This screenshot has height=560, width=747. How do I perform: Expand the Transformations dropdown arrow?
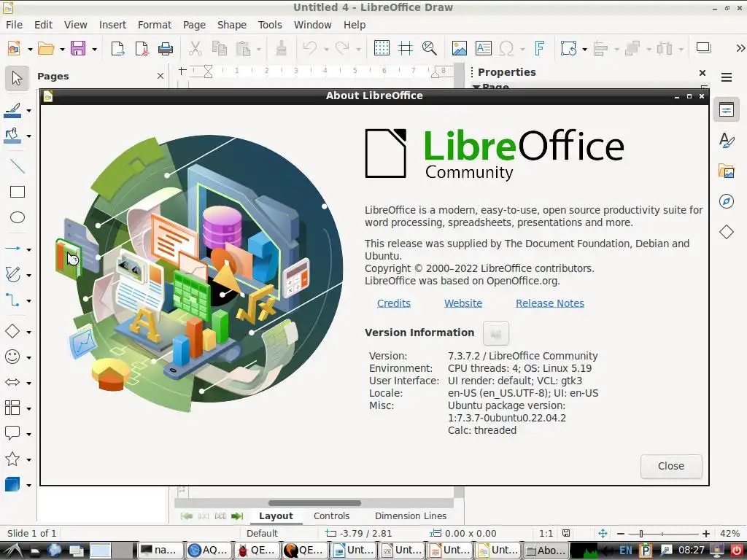(x=584, y=49)
